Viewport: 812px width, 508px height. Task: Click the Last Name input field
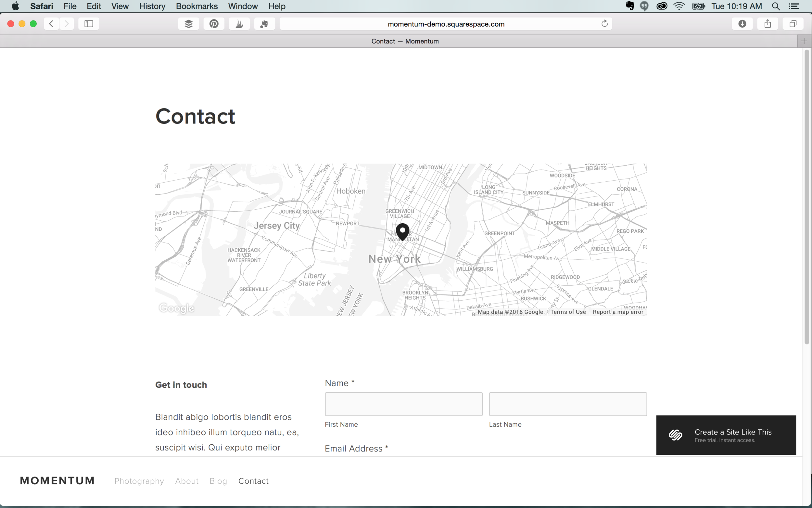pos(568,404)
